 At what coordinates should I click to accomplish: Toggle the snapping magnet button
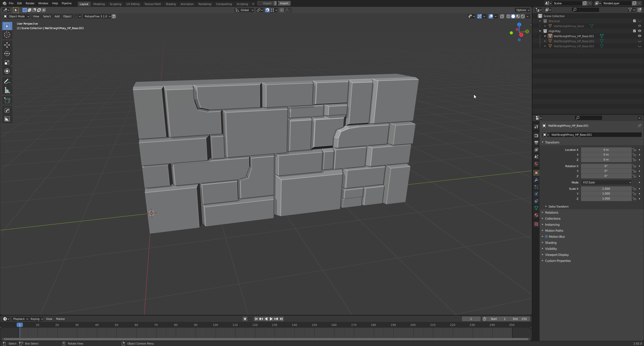point(267,10)
